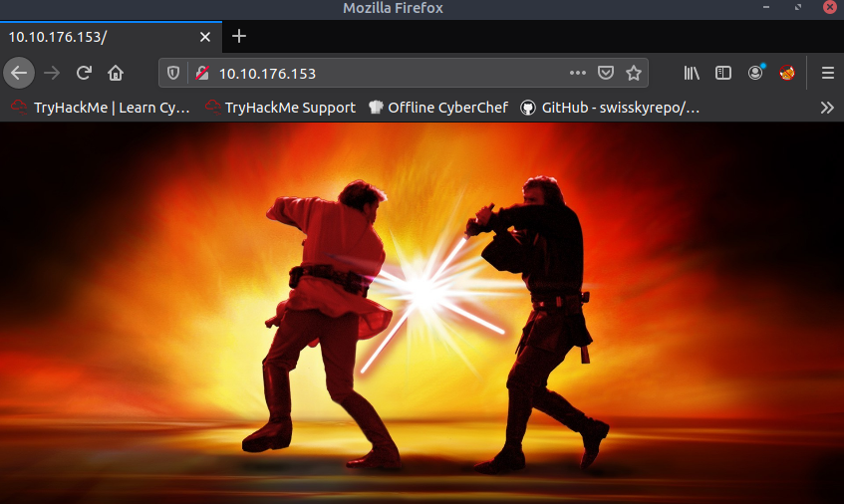Minimize the Firefox window
The image size is (844, 504).
(766, 7)
